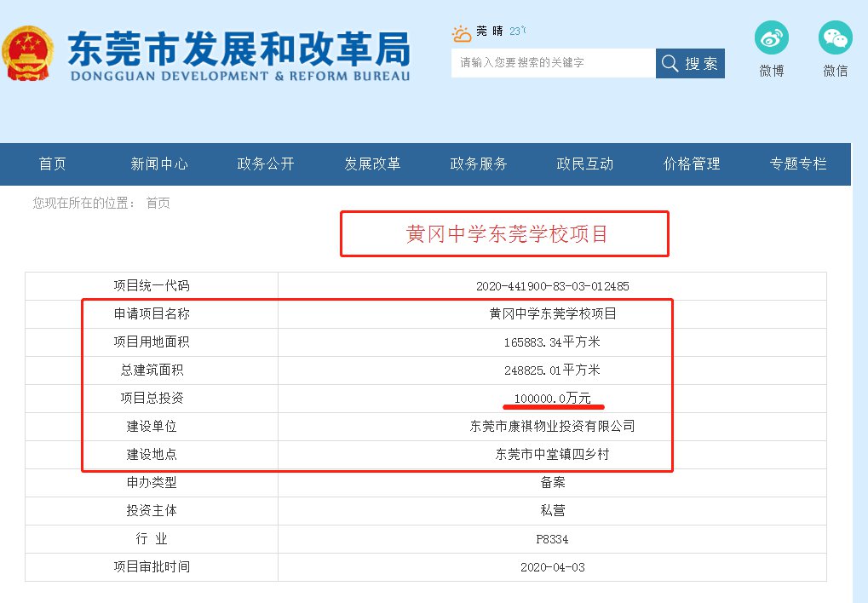
Task: Click the 100000.0万元 total investment value
Action: coord(552,399)
